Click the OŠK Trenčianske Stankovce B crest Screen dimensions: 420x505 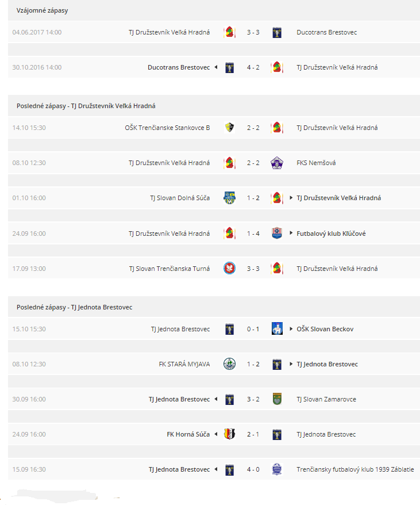(229, 128)
